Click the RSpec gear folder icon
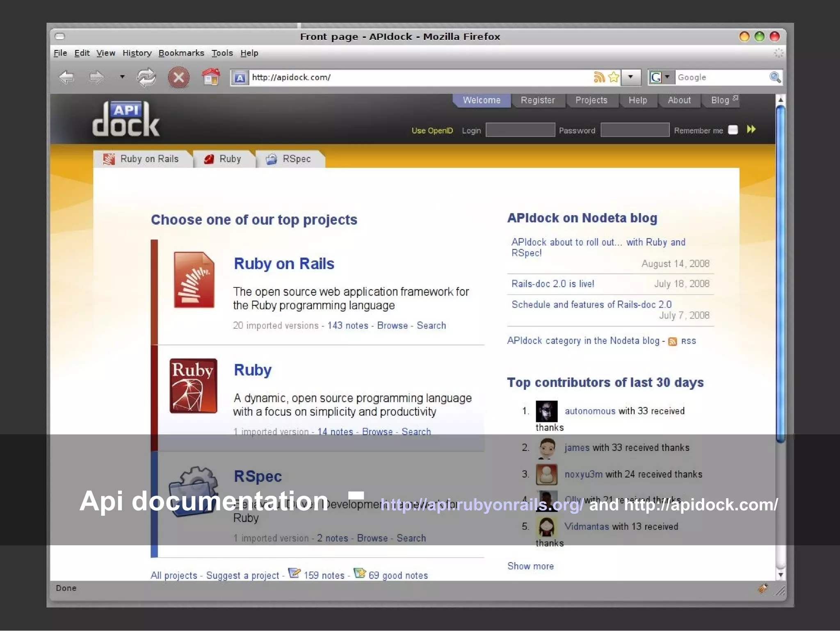The image size is (840, 631). point(193,492)
